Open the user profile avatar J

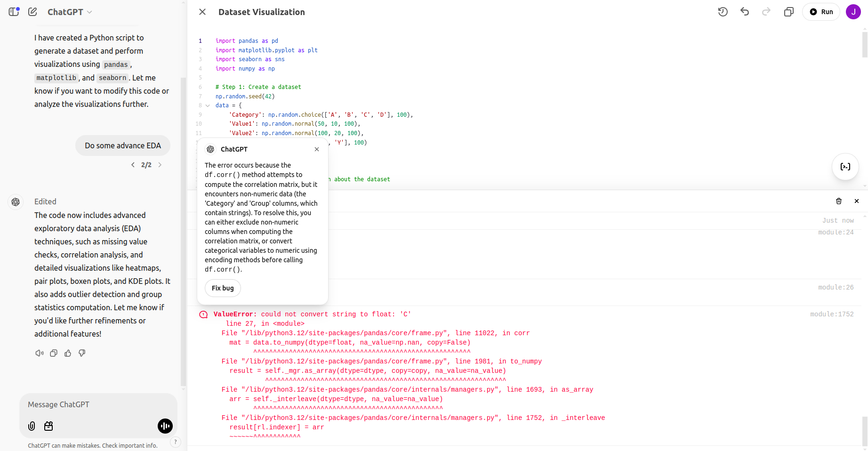tap(853, 12)
